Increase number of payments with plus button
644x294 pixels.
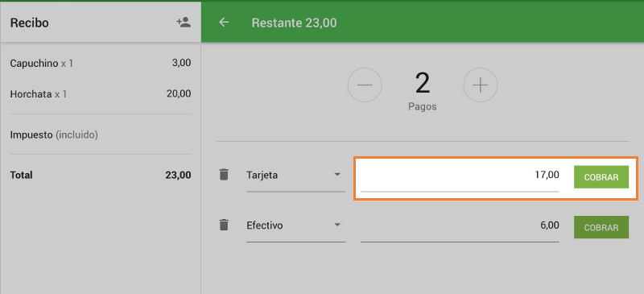click(480, 85)
